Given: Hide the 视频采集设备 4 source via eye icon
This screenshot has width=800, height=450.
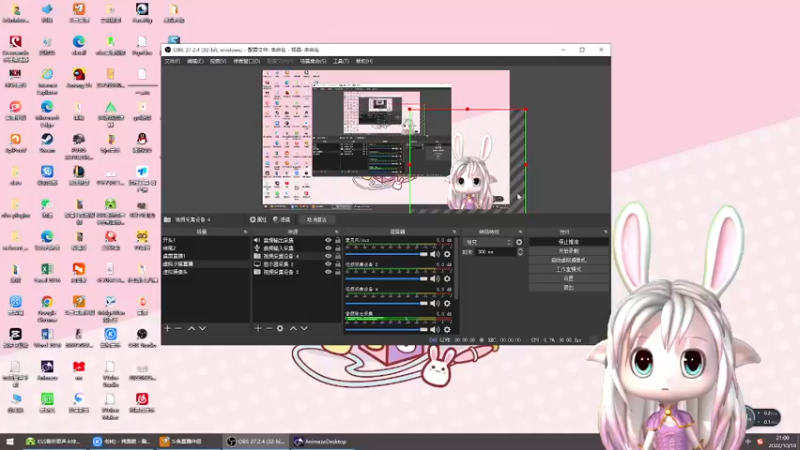Looking at the screenshot, I should tap(328, 256).
